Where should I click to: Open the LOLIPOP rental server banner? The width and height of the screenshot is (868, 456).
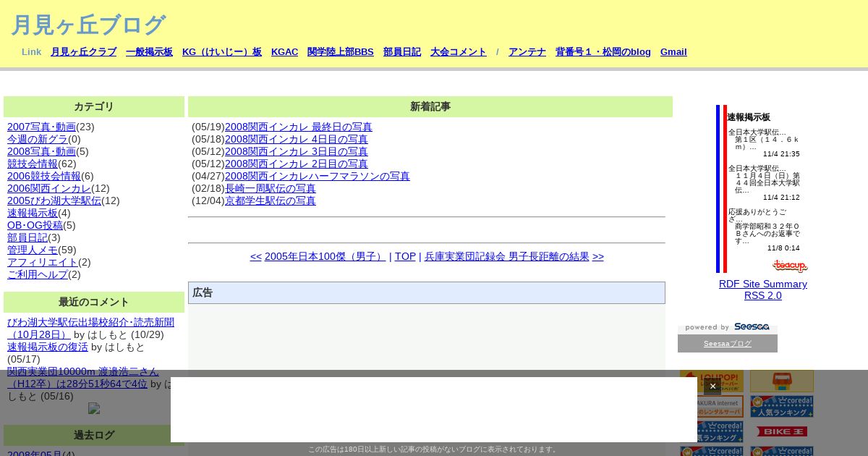712,381
